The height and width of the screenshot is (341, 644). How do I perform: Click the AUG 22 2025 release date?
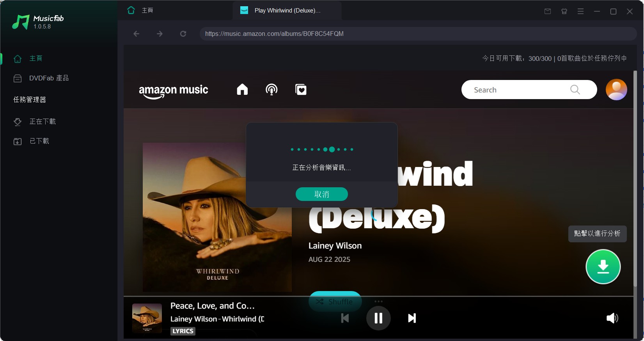[x=329, y=259]
